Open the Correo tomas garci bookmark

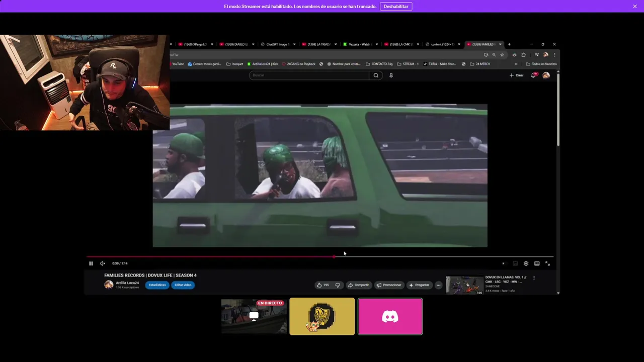coord(204,64)
